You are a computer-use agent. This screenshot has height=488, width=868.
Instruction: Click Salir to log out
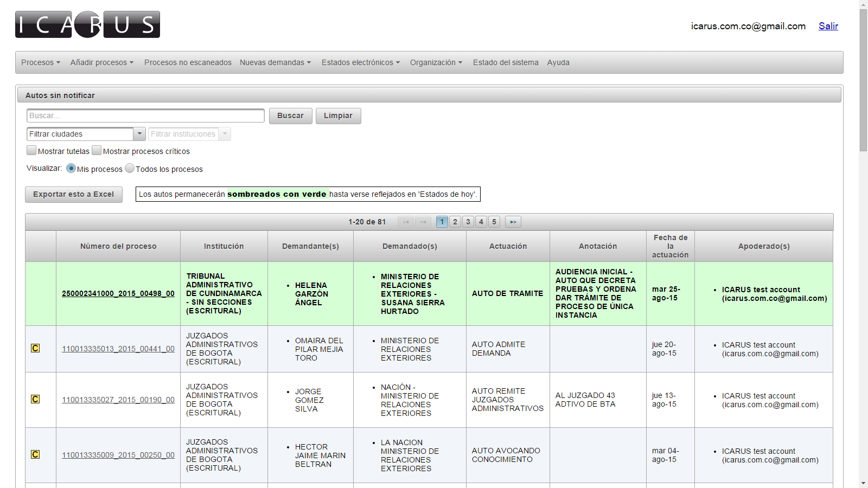pos(828,26)
